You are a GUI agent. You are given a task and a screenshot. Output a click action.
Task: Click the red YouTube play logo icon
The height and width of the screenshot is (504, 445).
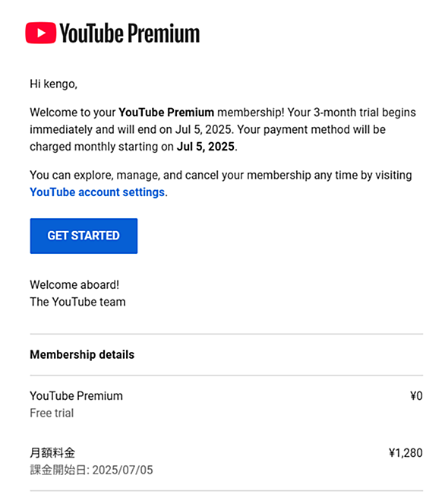click(41, 33)
